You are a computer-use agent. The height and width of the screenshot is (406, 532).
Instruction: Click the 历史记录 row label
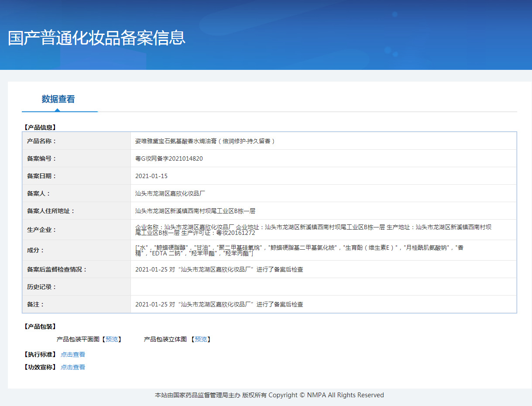coord(42,287)
